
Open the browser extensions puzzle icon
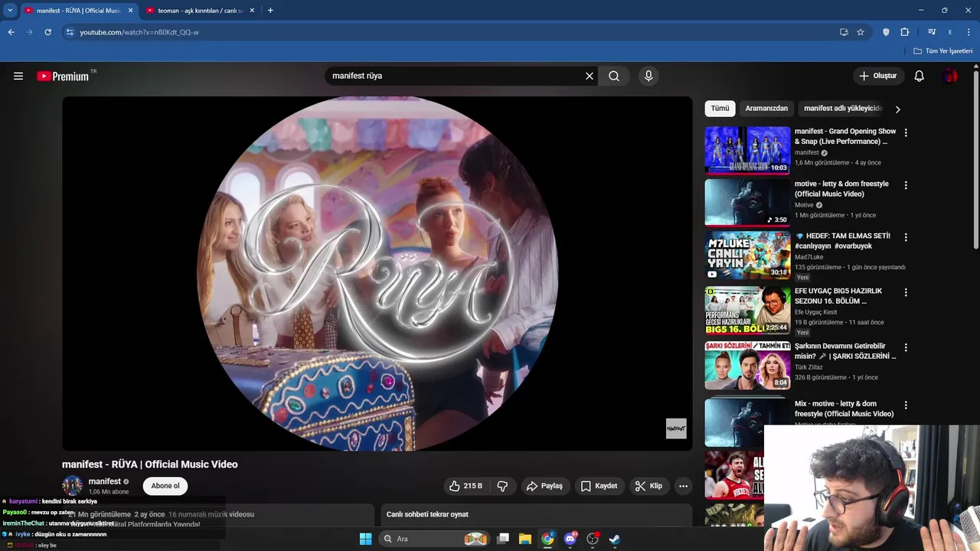[905, 32]
